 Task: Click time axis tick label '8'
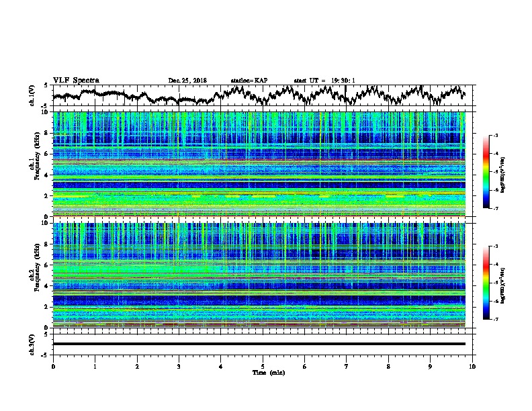click(388, 367)
